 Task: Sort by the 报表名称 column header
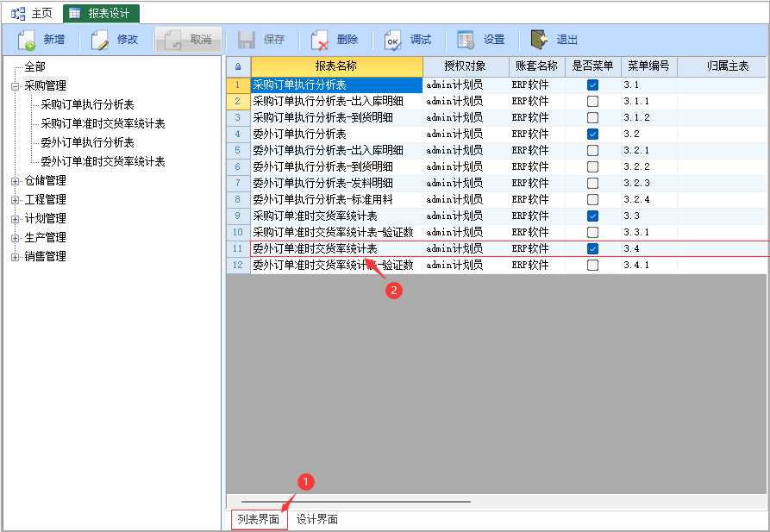coord(336,66)
